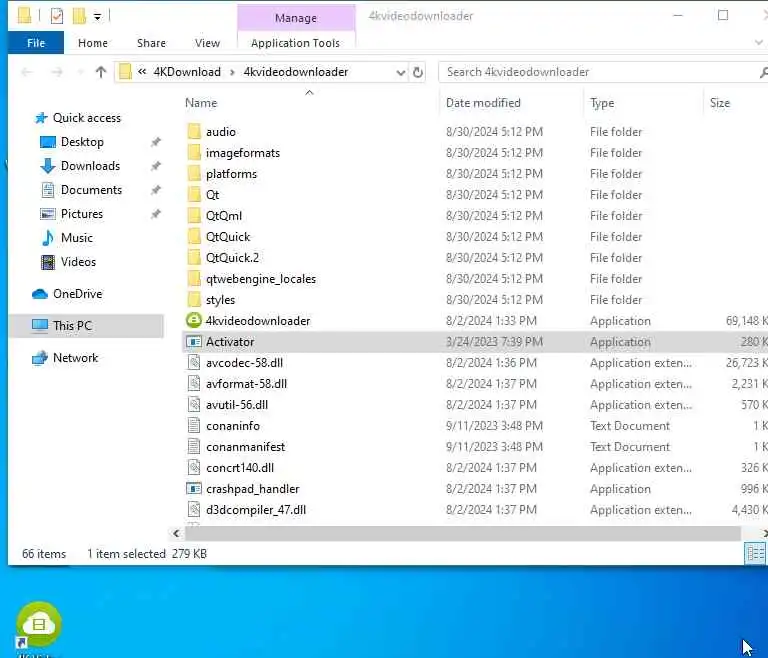The image size is (768, 658).
Task: Open the Application Tools tab
Action: pyautogui.click(x=295, y=43)
